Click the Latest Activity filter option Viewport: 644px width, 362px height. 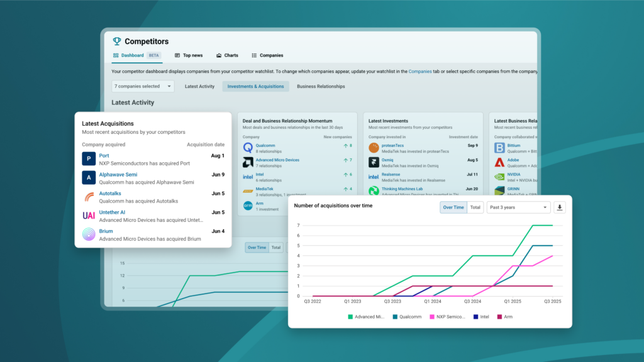click(x=199, y=86)
